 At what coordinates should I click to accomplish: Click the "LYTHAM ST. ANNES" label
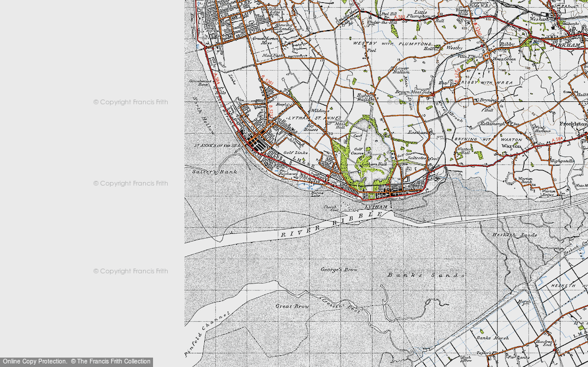(314, 118)
